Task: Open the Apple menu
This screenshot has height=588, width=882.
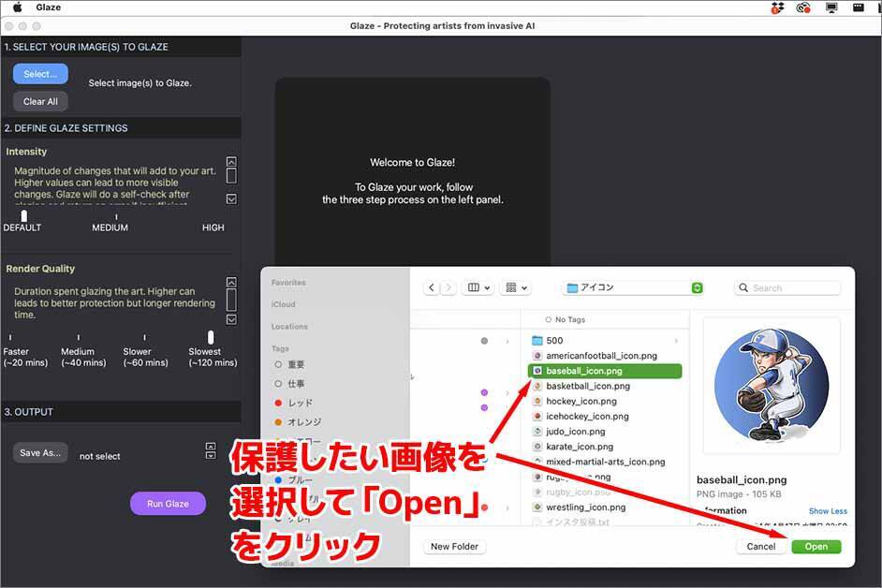Action: tap(17, 7)
